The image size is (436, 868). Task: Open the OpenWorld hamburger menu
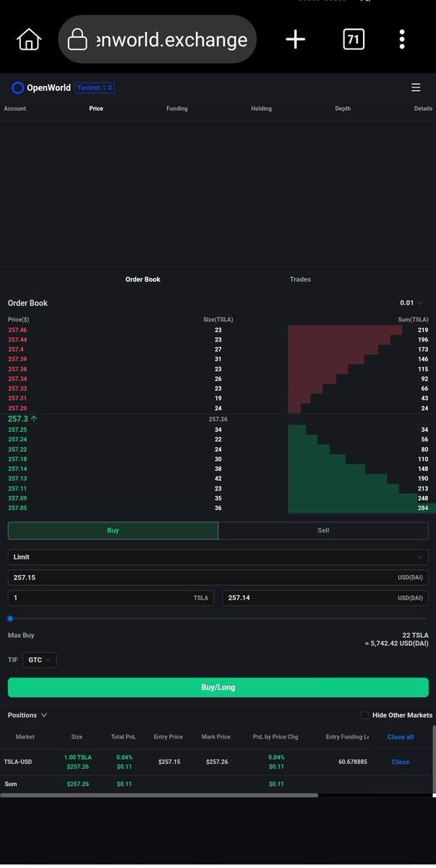click(416, 88)
